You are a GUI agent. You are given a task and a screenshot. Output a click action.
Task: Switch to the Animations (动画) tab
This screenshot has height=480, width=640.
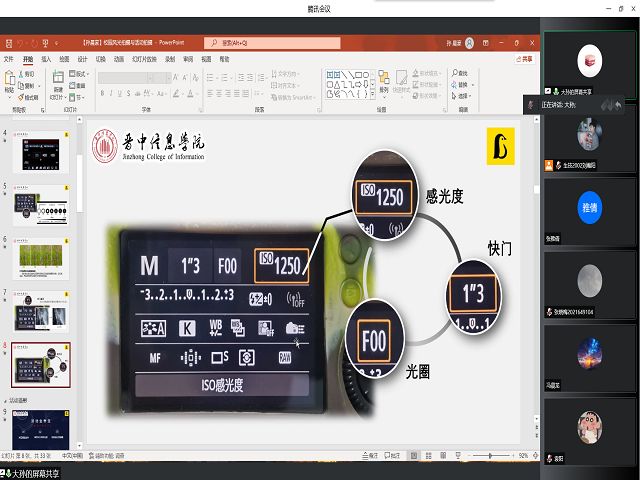coord(119,59)
